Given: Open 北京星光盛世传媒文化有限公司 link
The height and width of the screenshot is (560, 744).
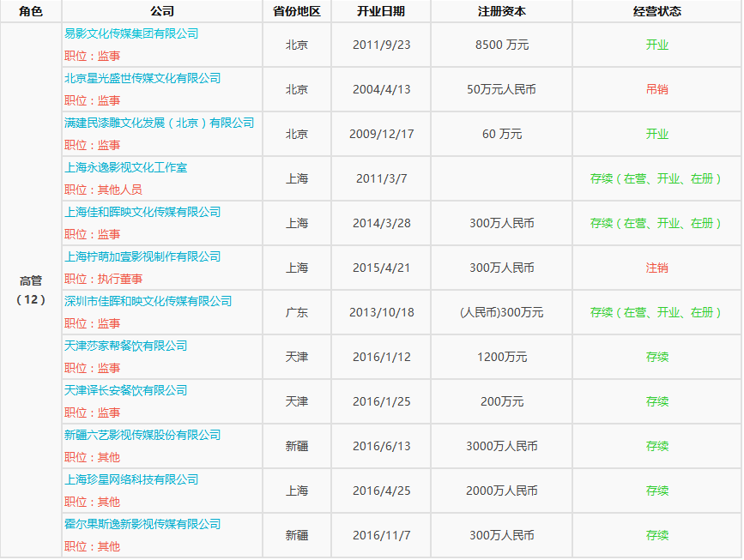Looking at the screenshot, I should pos(142,78).
